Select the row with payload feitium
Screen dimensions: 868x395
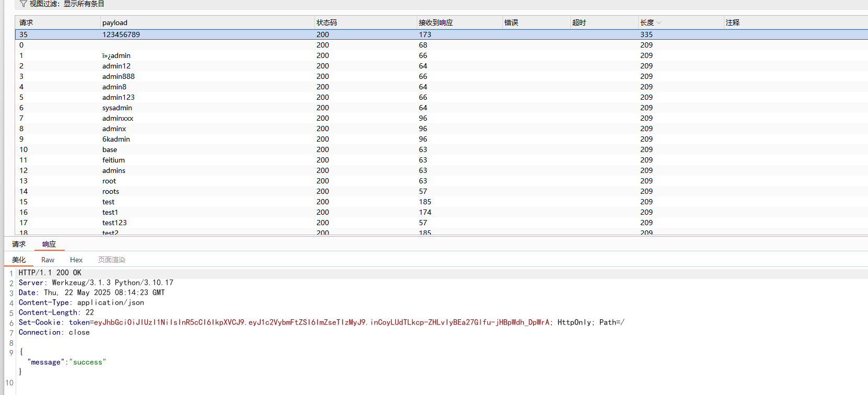click(x=441, y=160)
